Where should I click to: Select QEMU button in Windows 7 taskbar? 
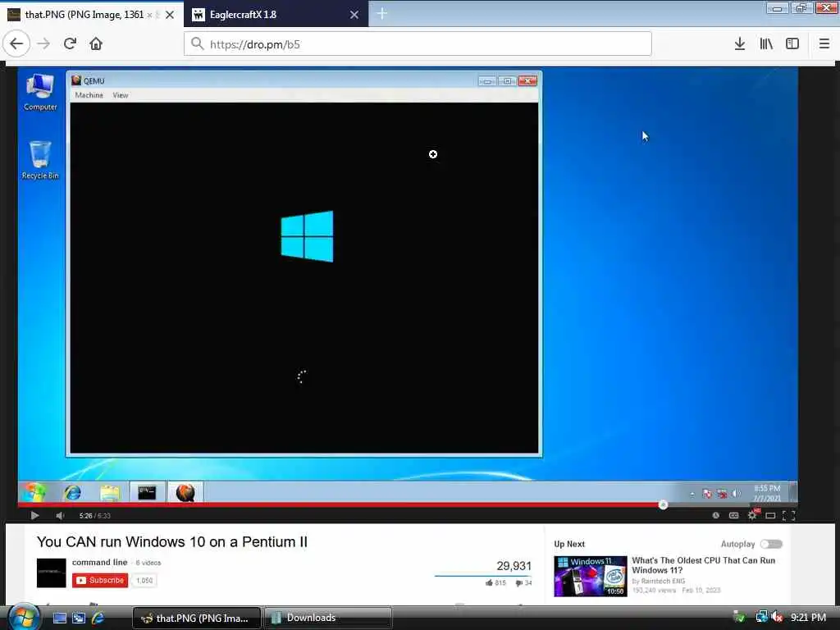click(185, 492)
